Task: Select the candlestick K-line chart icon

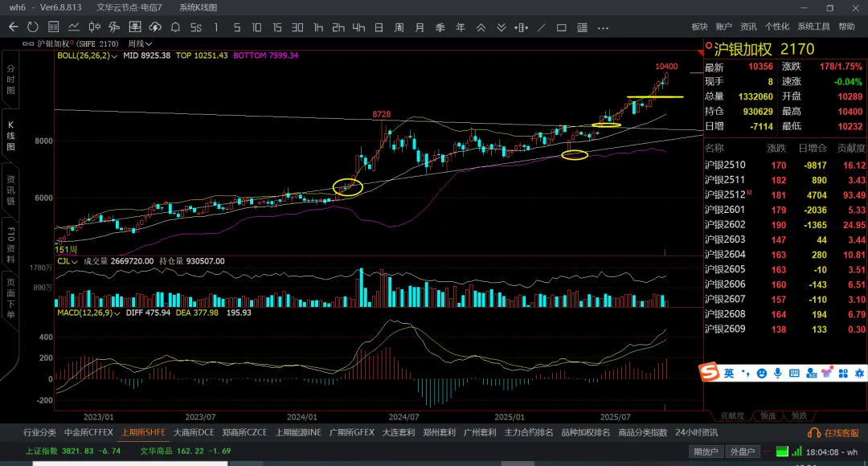Action: pos(94,27)
